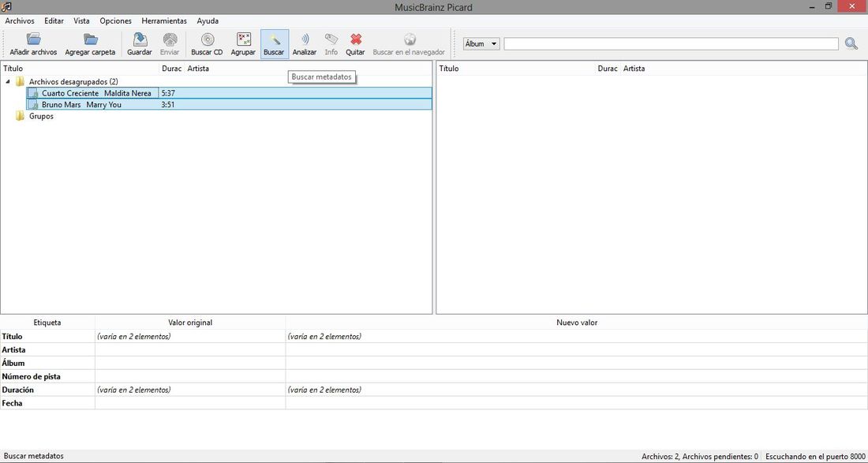Viewport: 868px width, 463px height.
Task: Open the Archivos menu
Action: pyautogui.click(x=20, y=21)
